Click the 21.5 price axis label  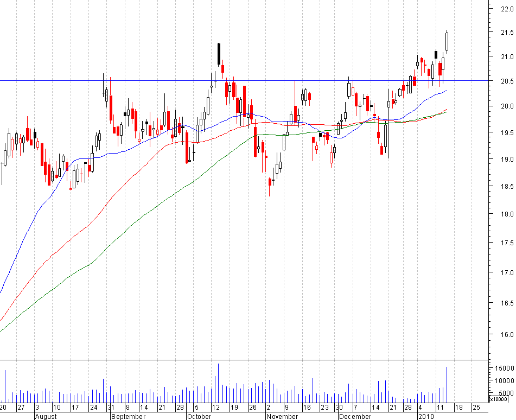(x=507, y=32)
